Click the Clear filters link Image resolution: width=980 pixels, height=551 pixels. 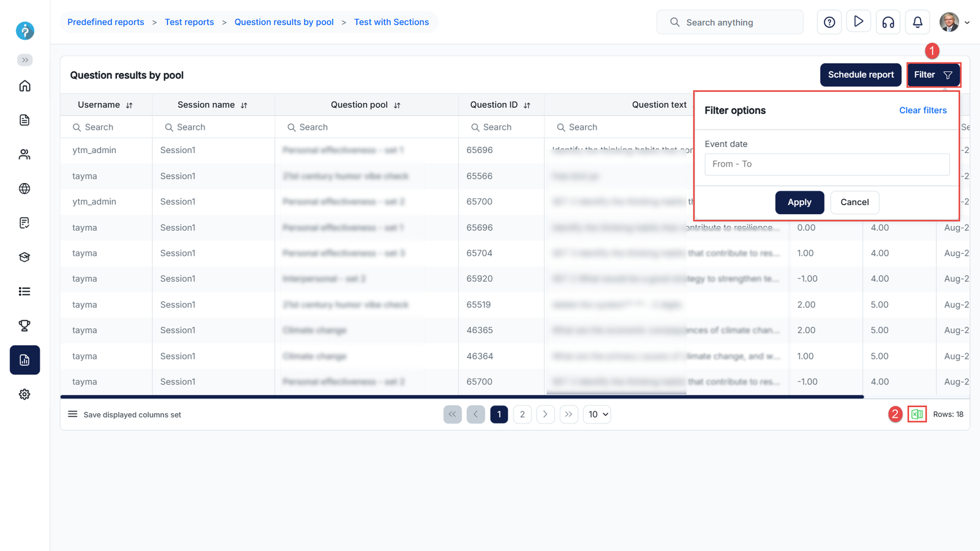(x=922, y=110)
